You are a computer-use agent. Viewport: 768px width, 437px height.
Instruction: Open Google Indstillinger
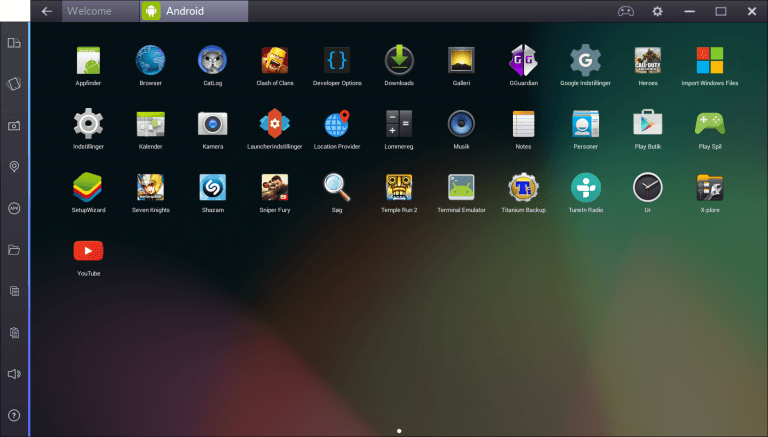click(x=585, y=60)
